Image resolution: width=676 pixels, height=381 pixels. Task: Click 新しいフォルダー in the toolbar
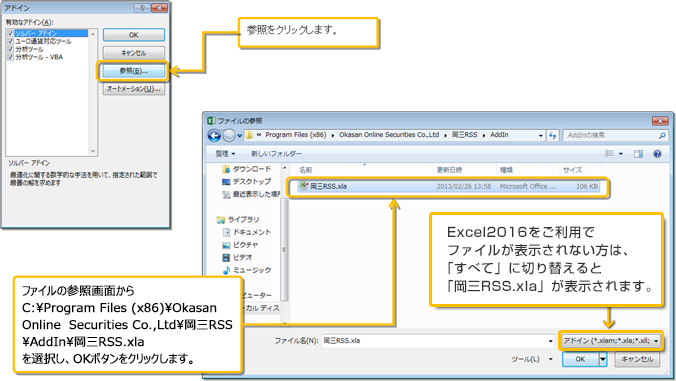pos(276,153)
